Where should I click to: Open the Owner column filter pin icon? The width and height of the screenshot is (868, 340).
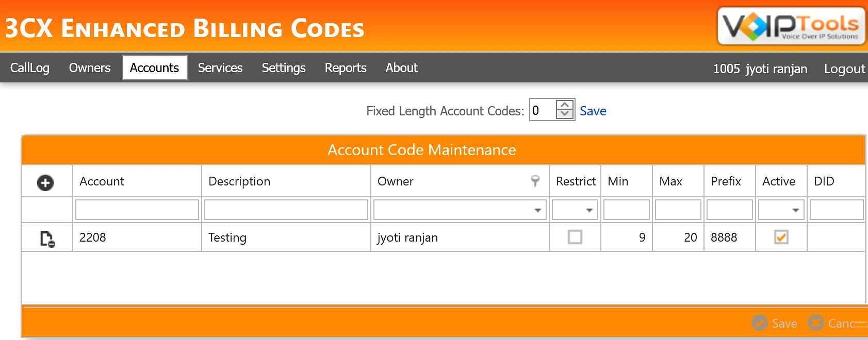pyautogui.click(x=535, y=181)
